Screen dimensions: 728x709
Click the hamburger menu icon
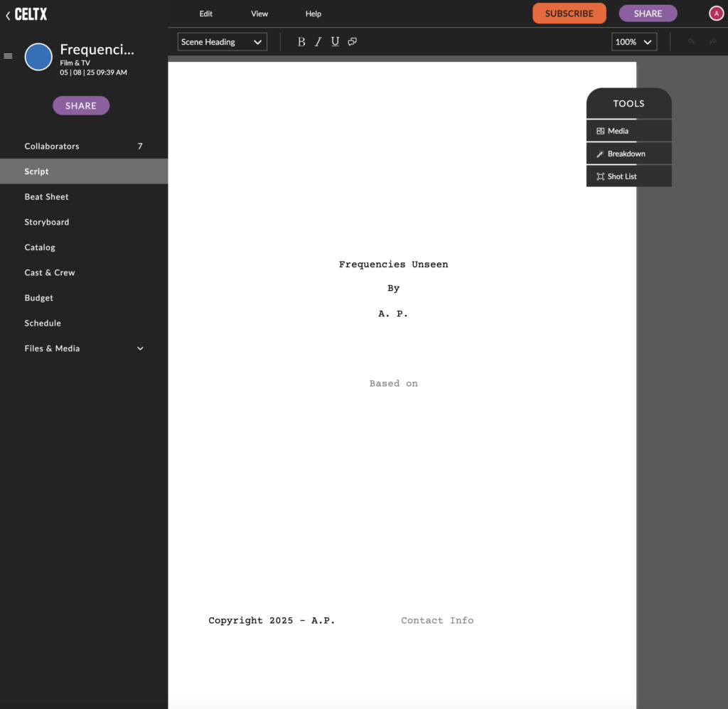[9, 56]
